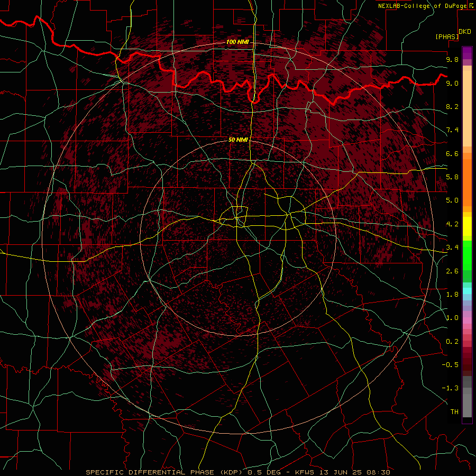
Task: Click the bright green segment of color scale
Action: pos(467,255)
